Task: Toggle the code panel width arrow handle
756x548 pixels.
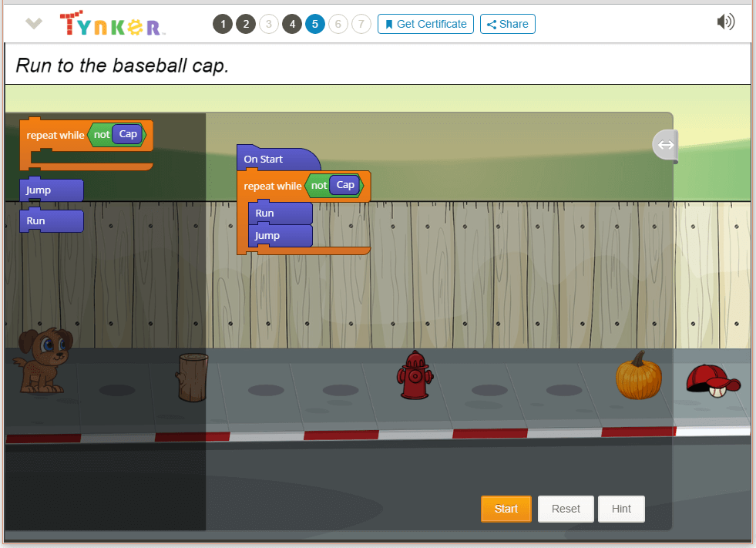Action: [666, 145]
